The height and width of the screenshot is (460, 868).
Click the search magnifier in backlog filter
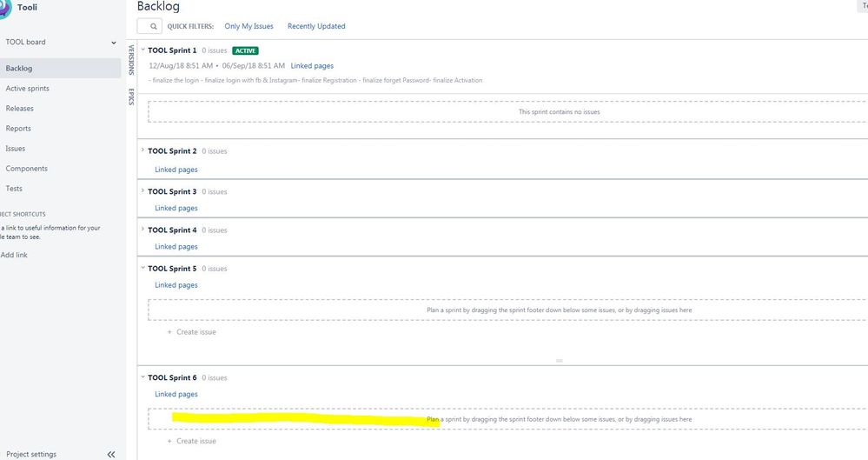click(153, 26)
